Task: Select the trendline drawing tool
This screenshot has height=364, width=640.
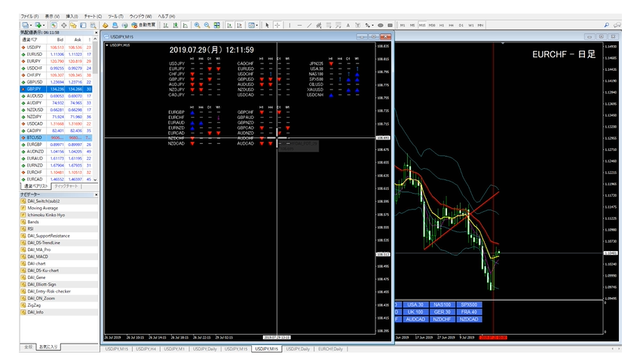Action: pyautogui.click(x=309, y=26)
